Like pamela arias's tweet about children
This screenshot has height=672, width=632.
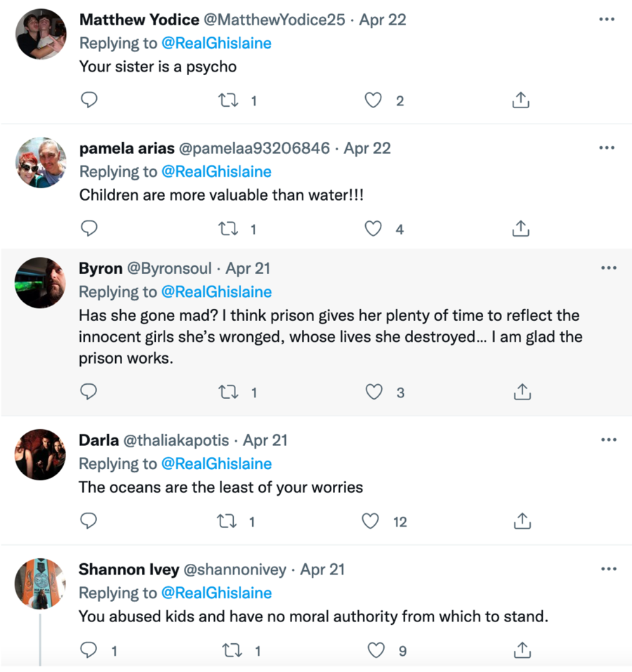374,229
